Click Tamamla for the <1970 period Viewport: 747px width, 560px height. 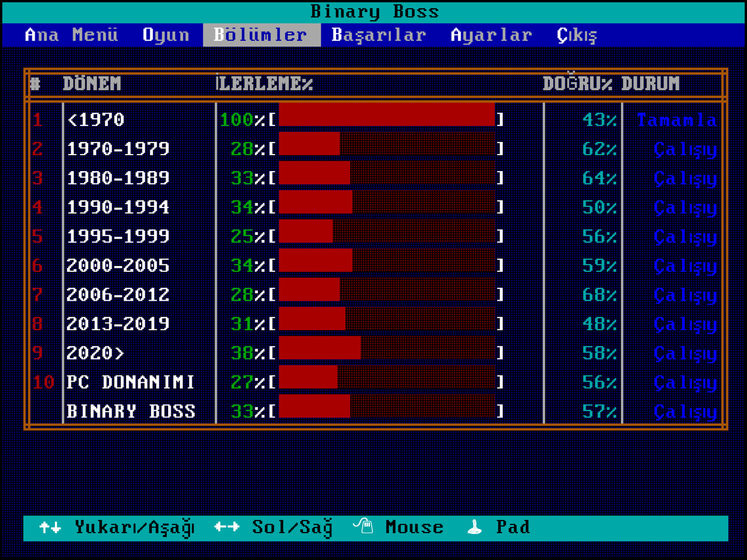tap(676, 120)
